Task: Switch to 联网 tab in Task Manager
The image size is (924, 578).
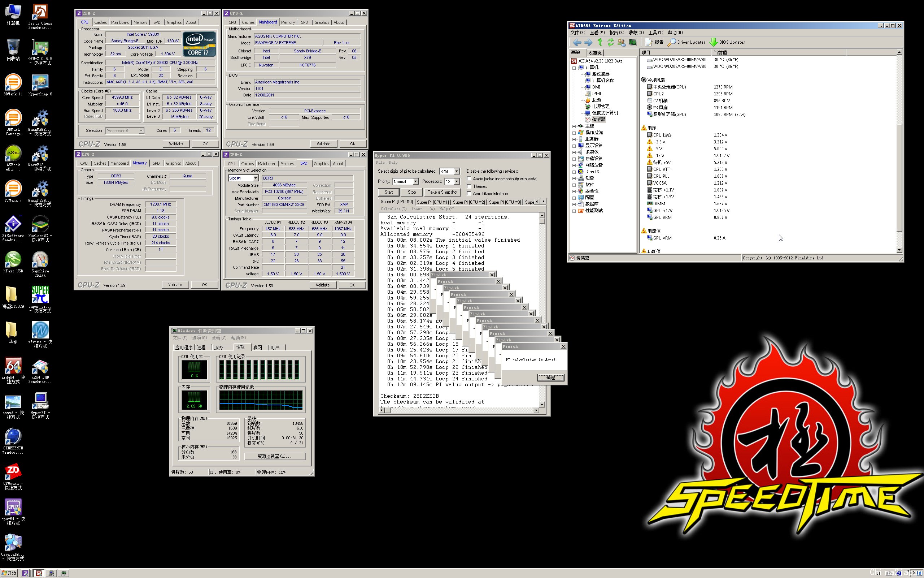Action: click(258, 348)
